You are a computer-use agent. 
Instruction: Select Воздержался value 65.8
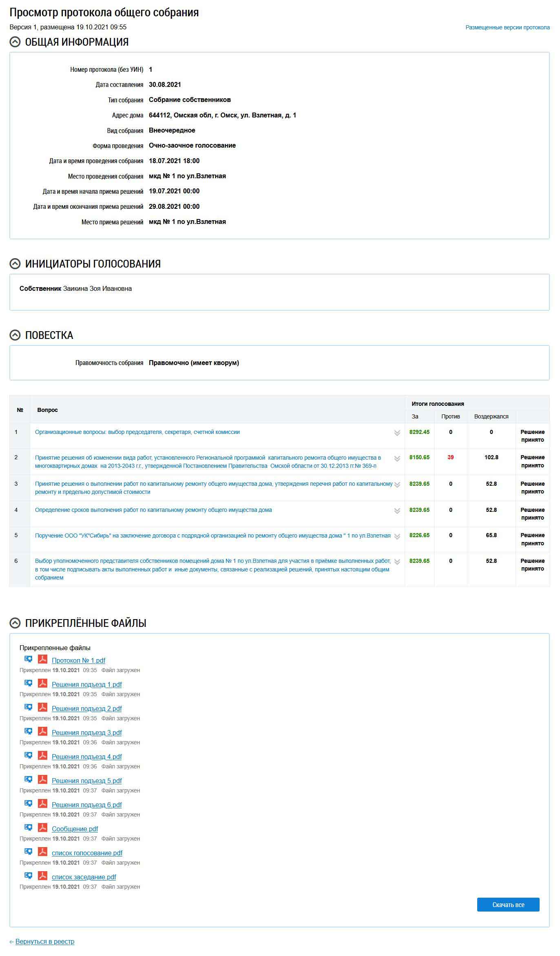pyautogui.click(x=491, y=535)
